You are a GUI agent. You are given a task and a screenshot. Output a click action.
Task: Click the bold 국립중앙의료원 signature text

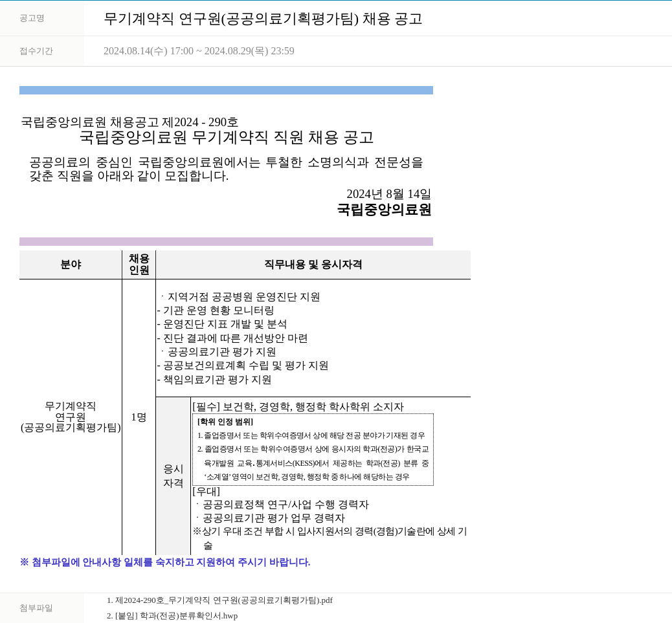pos(384,210)
